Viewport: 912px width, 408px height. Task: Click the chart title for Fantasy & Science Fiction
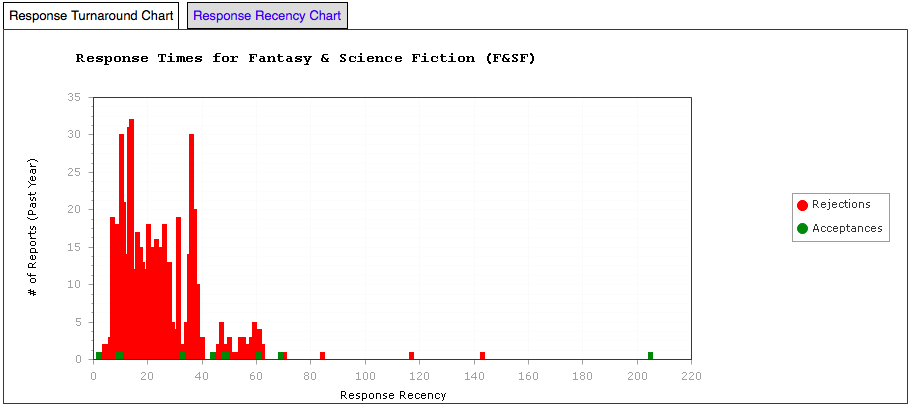pyautogui.click(x=305, y=58)
